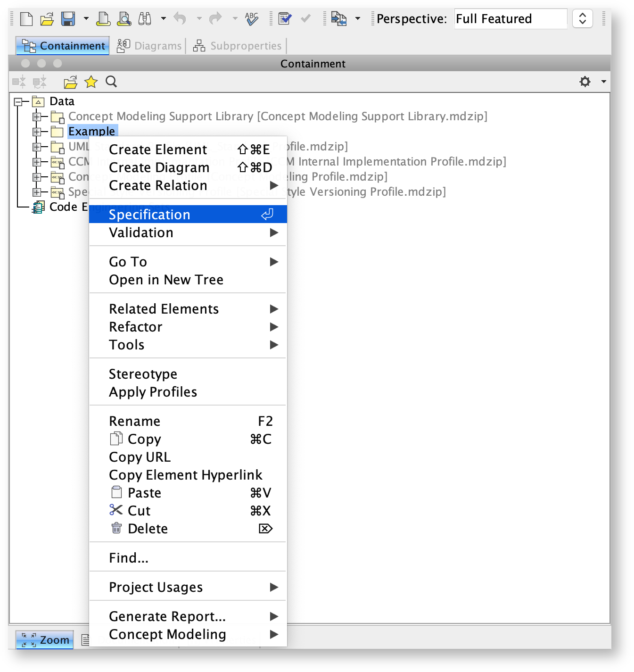Click the Print icon in the main toolbar
The image size is (634, 672).
click(103, 19)
